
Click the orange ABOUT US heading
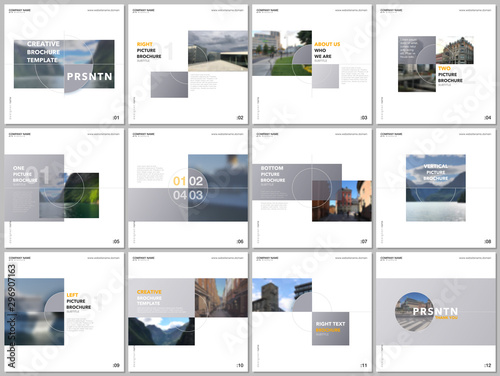327,44
